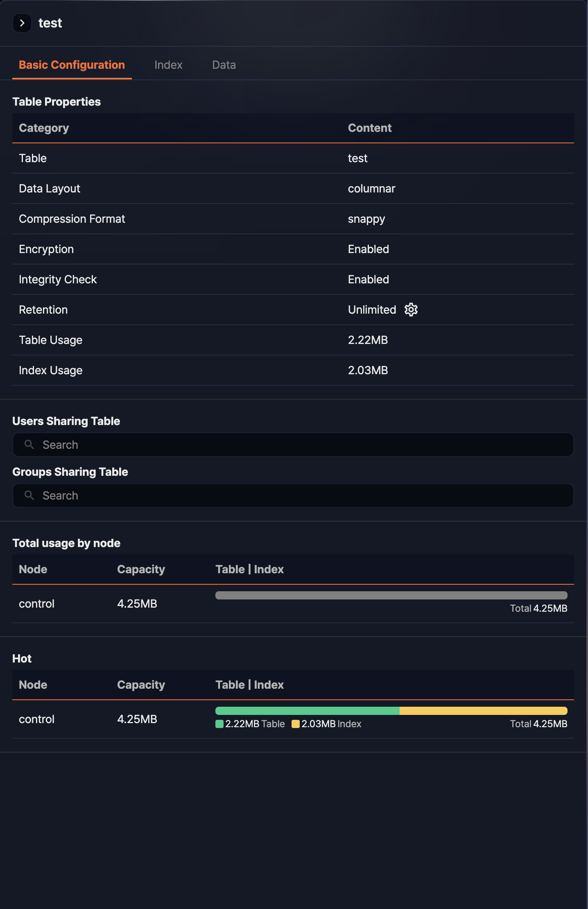This screenshot has width=588, height=909.
Task: Click the green Table legend swatch
Action: pos(219,724)
